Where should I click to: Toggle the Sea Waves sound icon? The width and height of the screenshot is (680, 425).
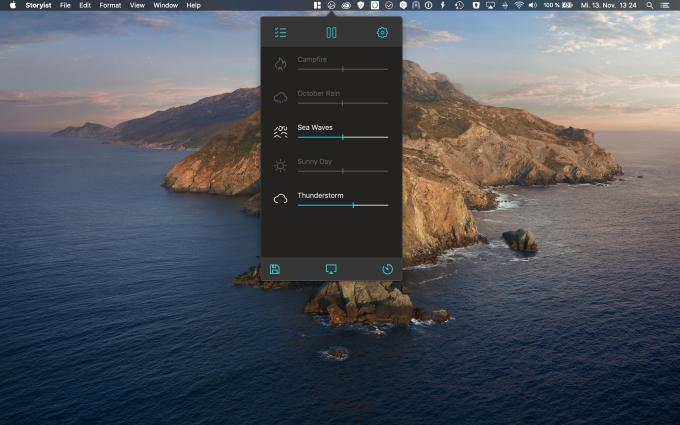pos(281,132)
